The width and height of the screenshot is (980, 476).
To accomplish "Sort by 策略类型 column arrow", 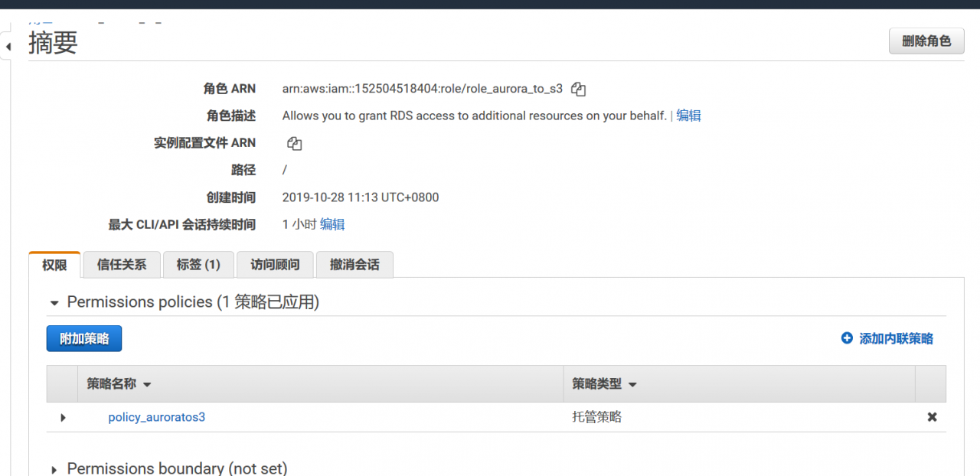I will [x=632, y=385].
